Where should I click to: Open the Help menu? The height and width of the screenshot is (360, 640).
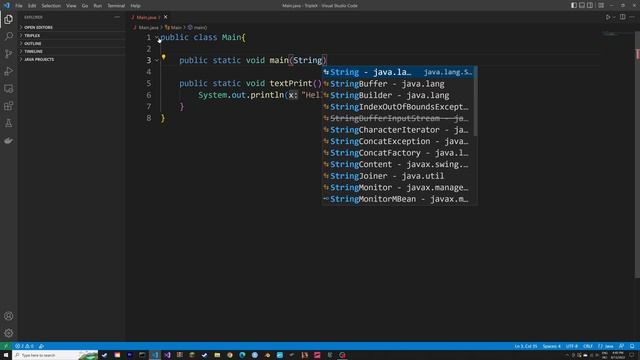click(136, 6)
